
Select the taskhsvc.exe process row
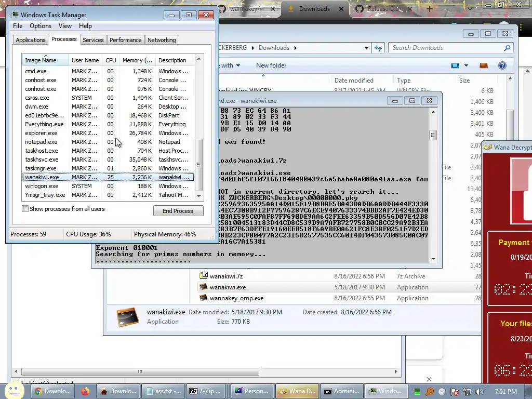(108, 159)
